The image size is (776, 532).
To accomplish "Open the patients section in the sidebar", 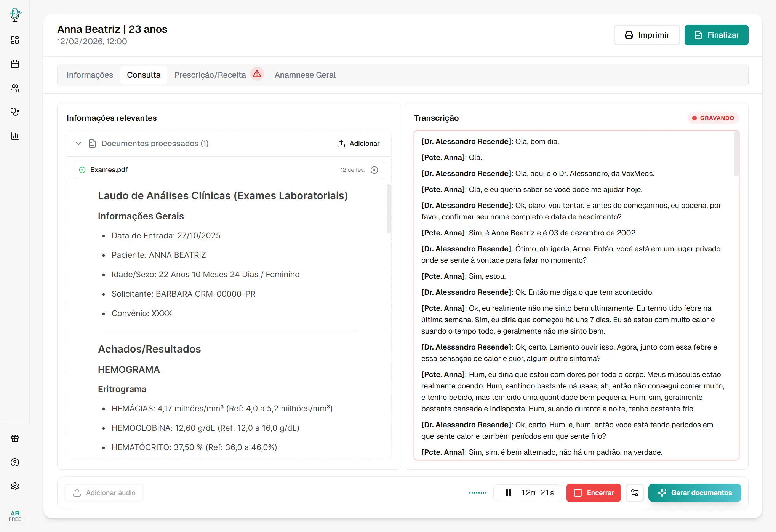I will (x=15, y=88).
